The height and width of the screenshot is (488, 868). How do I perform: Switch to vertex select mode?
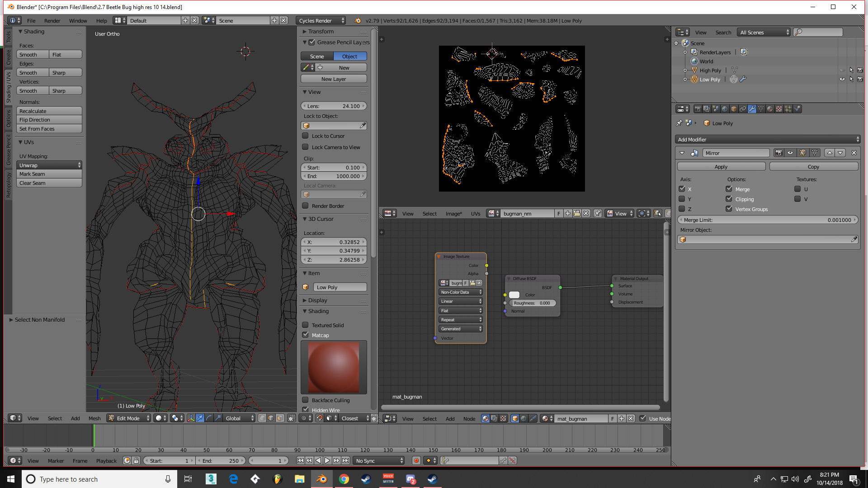[262, 418]
